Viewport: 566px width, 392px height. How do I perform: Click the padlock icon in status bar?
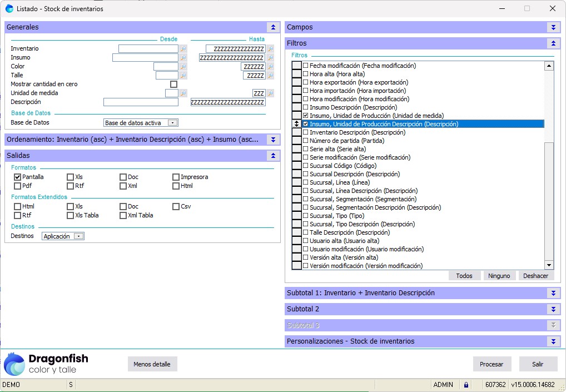[466, 385]
